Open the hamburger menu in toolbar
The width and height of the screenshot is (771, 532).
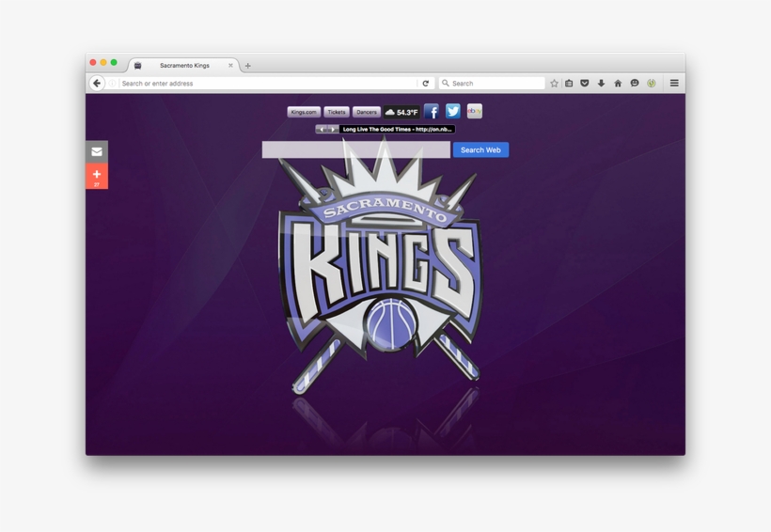tap(674, 84)
